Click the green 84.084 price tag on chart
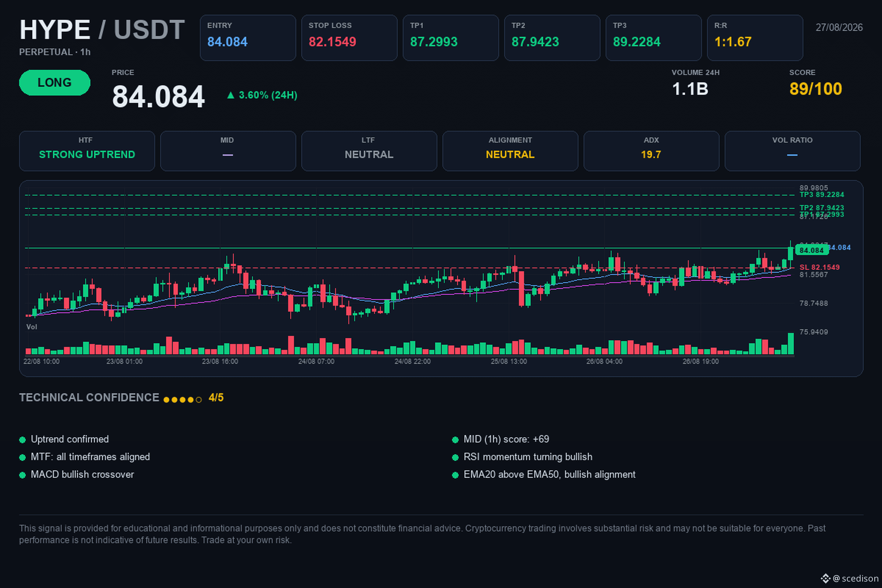Viewport: 882px width, 588px height. coord(811,250)
